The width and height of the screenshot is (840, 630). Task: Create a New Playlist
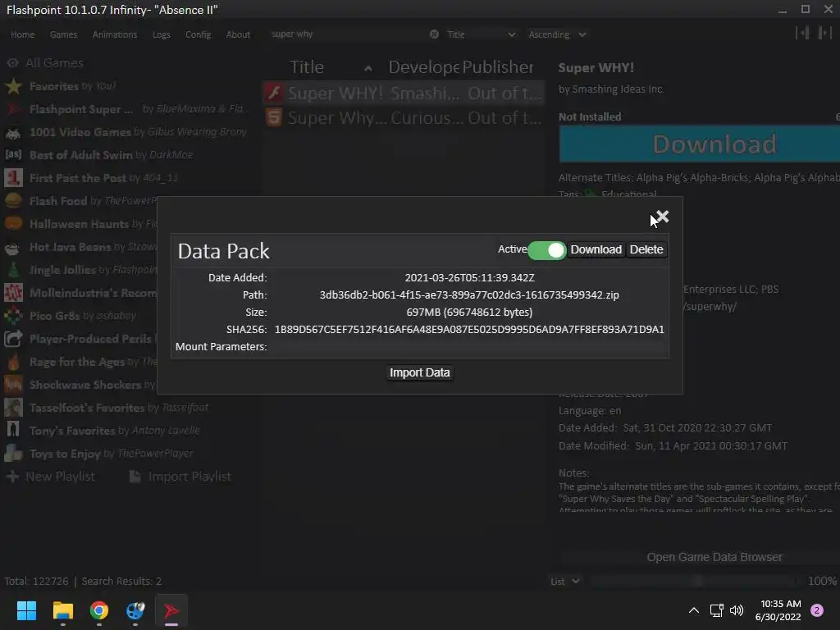(x=50, y=477)
